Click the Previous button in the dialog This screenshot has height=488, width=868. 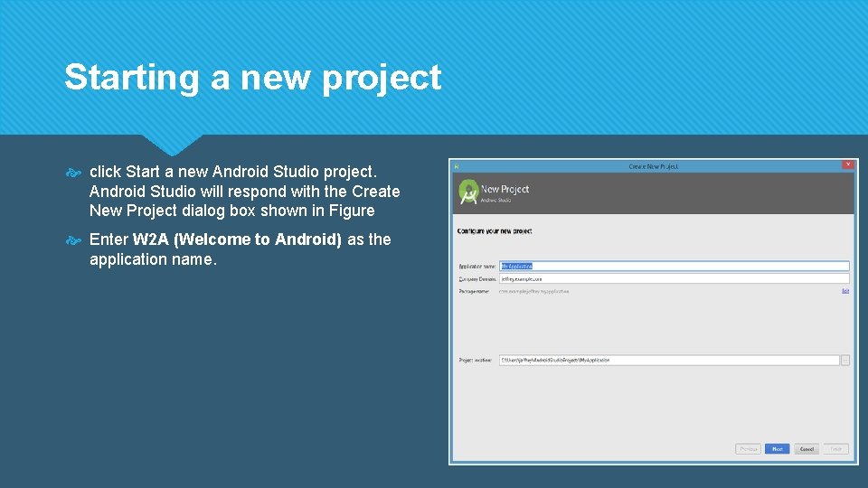pos(748,449)
